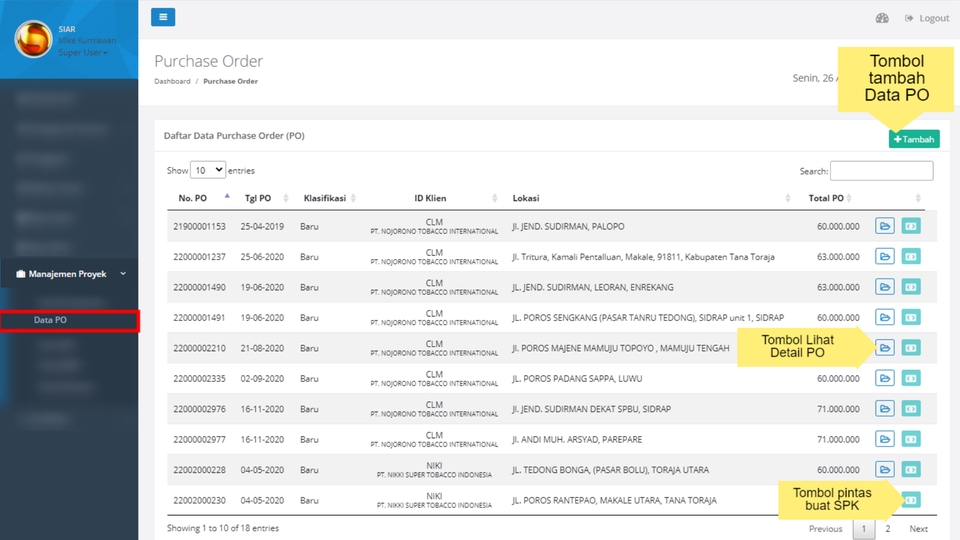The width and height of the screenshot is (960, 540).
Task: Create SPK shortcut for PO 22002000228
Action: click(x=911, y=470)
